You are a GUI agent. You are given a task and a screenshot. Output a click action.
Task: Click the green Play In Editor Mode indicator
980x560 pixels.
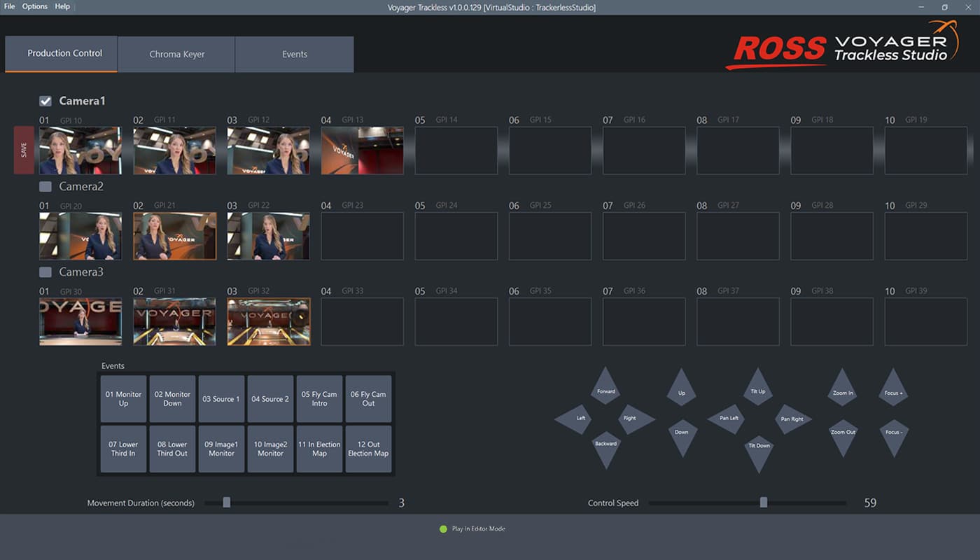(443, 528)
